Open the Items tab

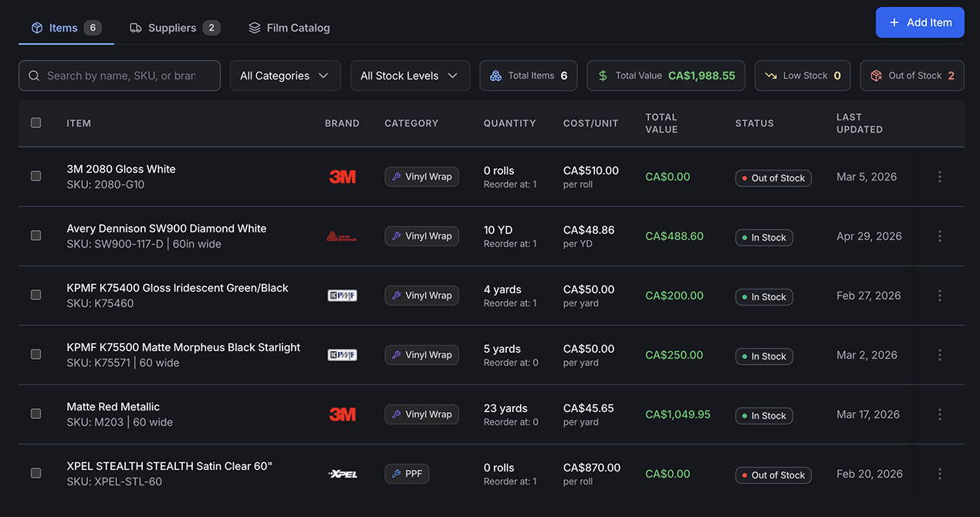(66, 28)
